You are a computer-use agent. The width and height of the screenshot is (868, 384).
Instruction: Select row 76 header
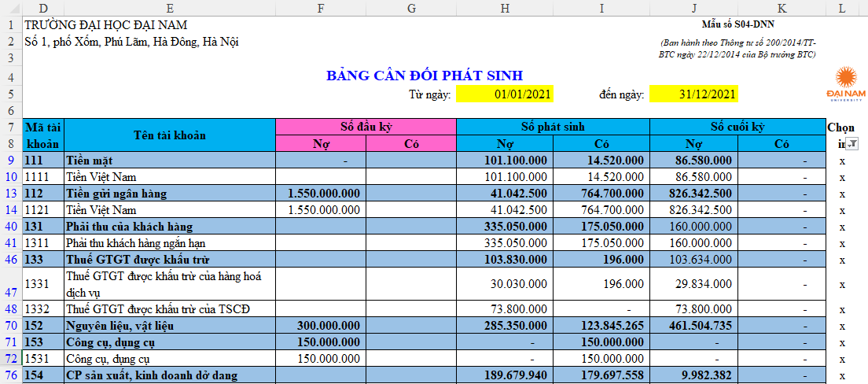(x=11, y=375)
